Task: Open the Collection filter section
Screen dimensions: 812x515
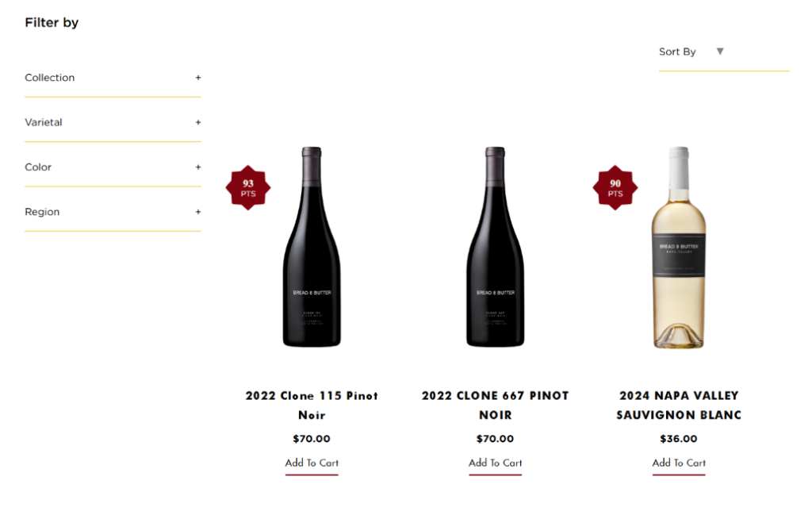Action: tap(50, 78)
